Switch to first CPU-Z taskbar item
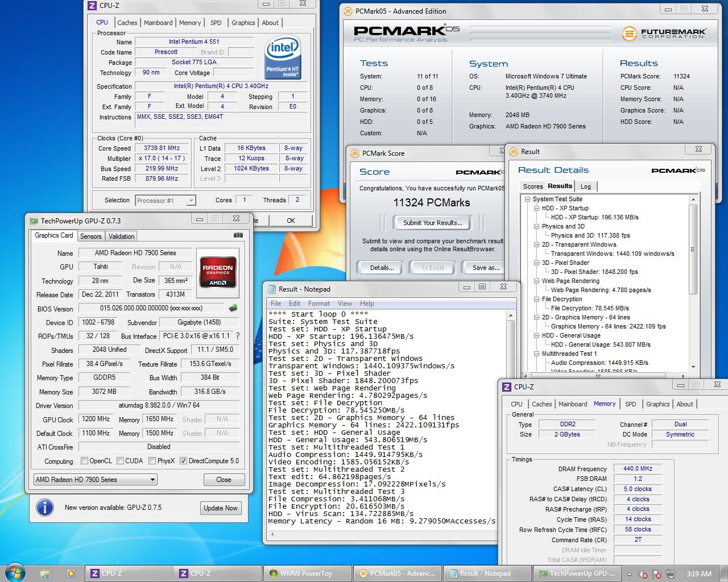The width and height of the screenshot is (728, 582). (129, 573)
